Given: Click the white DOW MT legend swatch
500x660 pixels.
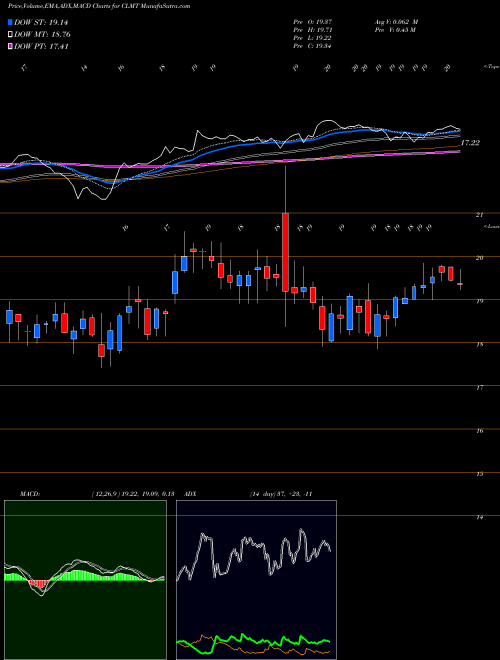Looking at the screenshot, I should tap(10, 35).
